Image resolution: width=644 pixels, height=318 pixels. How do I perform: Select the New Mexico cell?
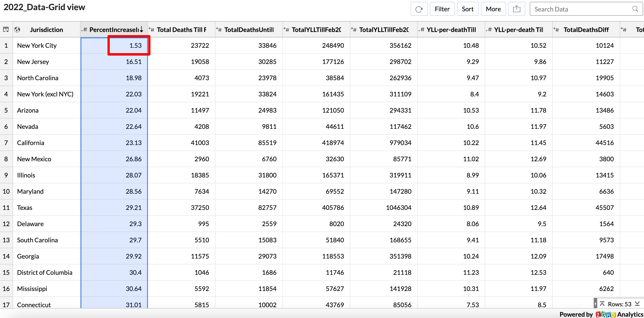pyautogui.click(x=47, y=159)
